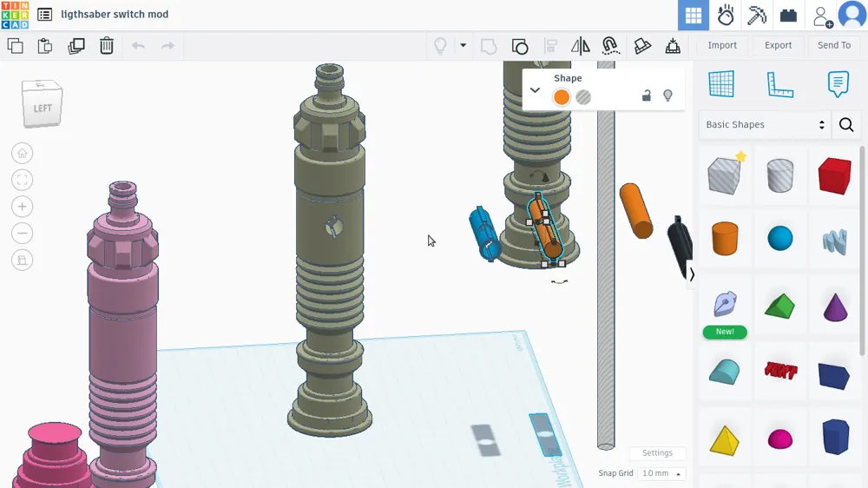Click the Tinkercad logo
The height and width of the screenshot is (488, 868).
point(15,15)
